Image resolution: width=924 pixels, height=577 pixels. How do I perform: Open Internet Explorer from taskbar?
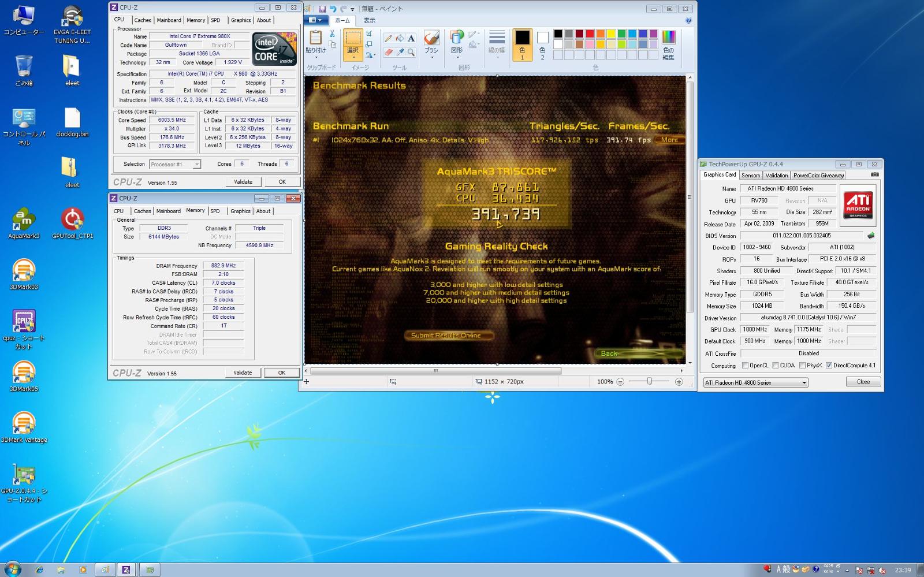tap(39, 569)
